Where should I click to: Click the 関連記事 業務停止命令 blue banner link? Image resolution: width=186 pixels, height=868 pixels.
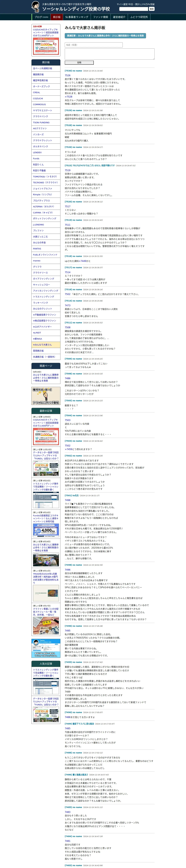tap(105, 35)
